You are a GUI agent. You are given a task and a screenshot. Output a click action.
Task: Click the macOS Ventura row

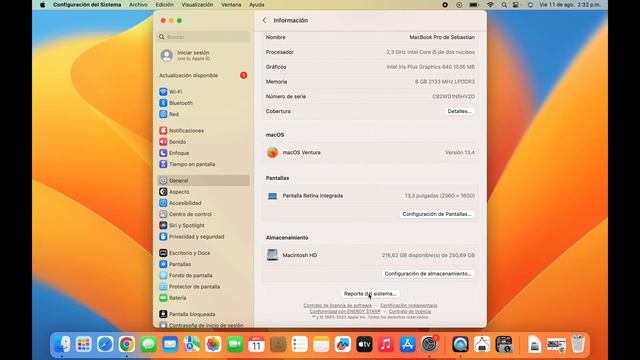point(370,152)
